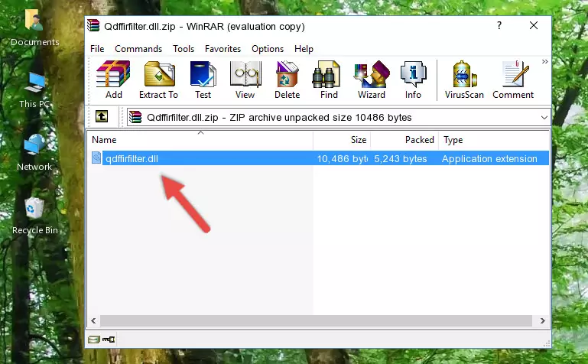Start the VirusScan tool
The height and width of the screenshot is (364, 588).
[464, 80]
